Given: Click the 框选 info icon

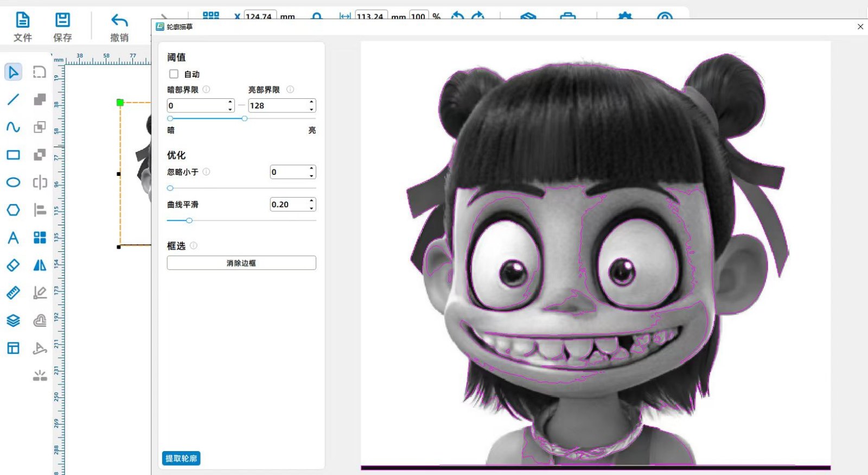Looking at the screenshot, I should [194, 245].
